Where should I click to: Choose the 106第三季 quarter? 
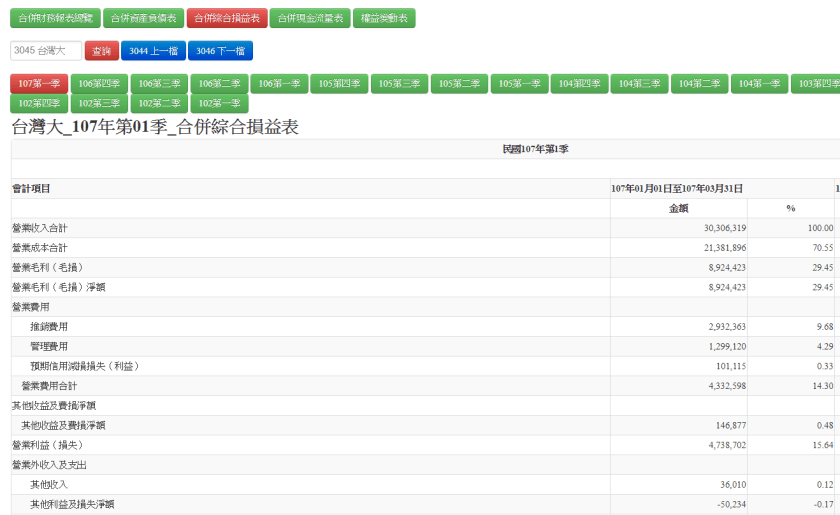pyautogui.click(x=159, y=84)
